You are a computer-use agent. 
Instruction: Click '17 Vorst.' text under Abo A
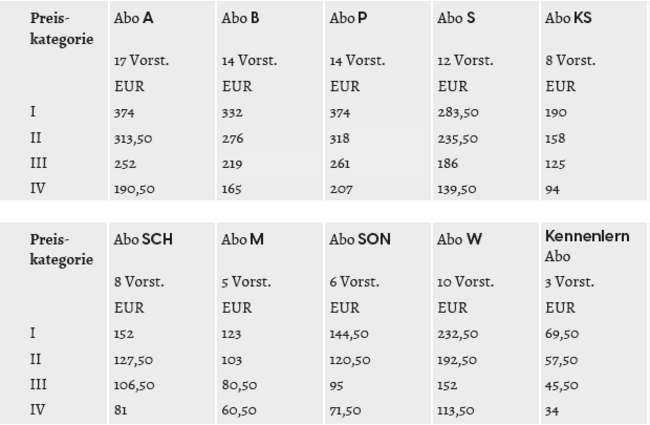(x=141, y=61)
